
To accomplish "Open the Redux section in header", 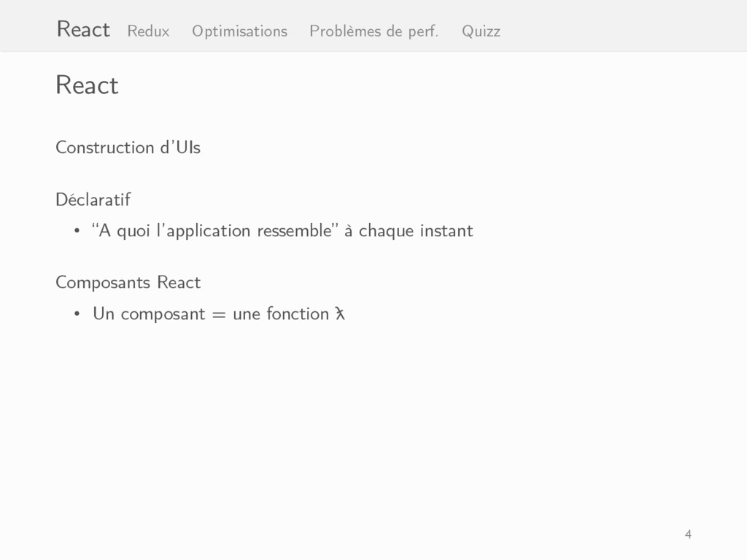I will [x=148, y=31].
